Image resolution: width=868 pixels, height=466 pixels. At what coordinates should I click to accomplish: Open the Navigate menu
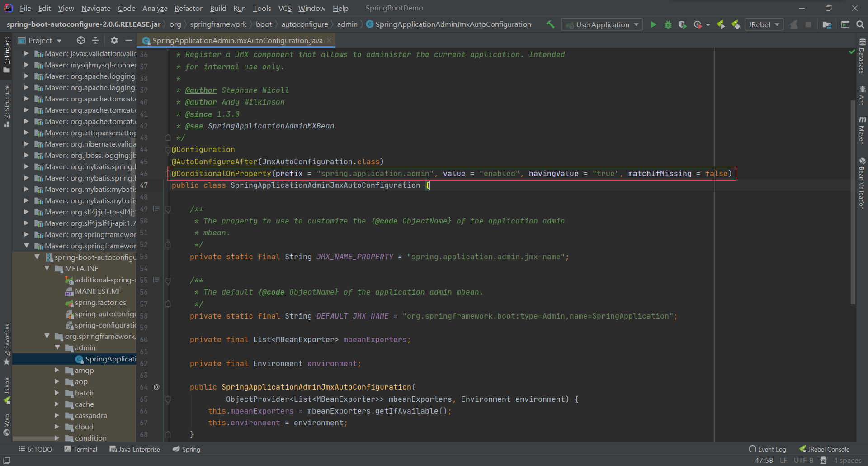point(96,8)
